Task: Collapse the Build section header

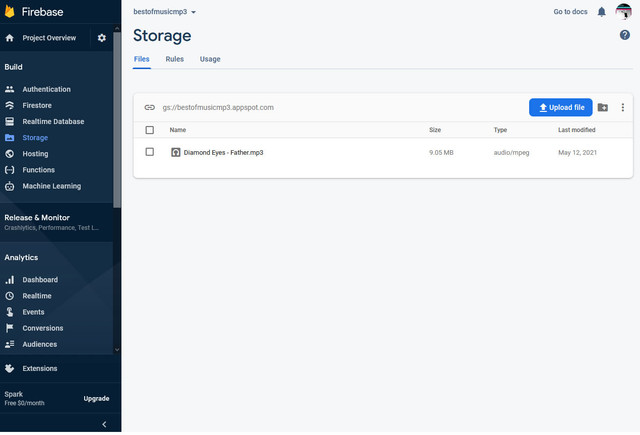Action: (x=13, y=67)
